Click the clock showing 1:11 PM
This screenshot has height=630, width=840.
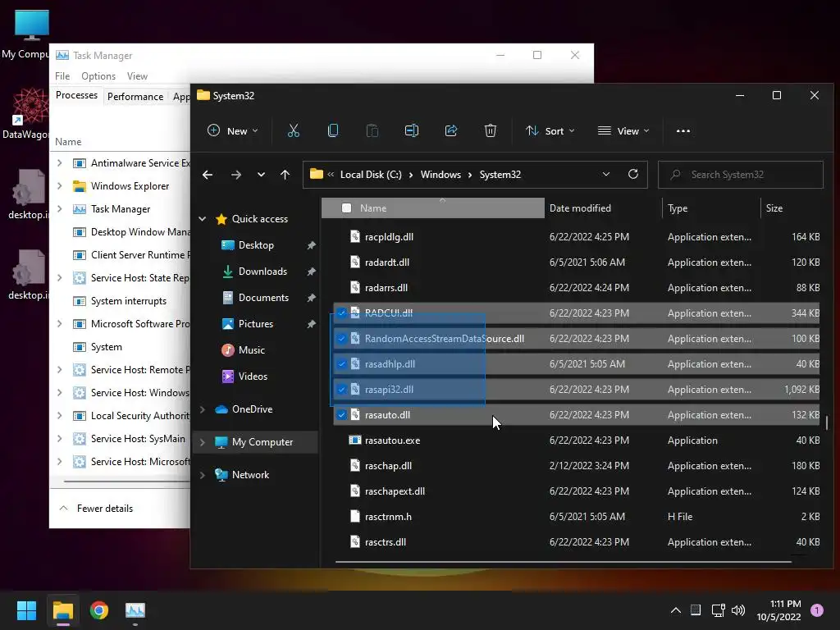[785, 604]
